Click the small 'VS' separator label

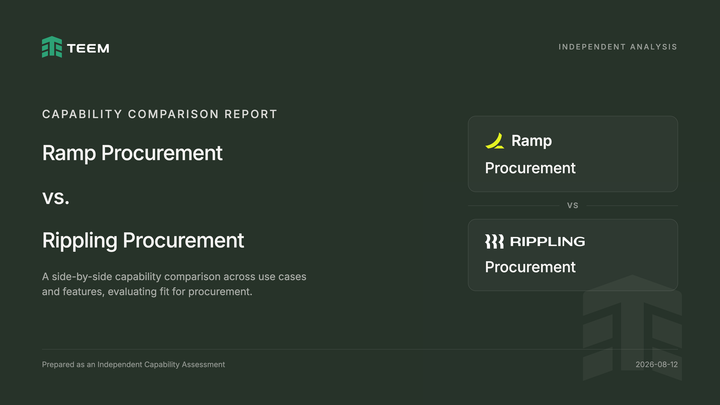tap(573, 205)
